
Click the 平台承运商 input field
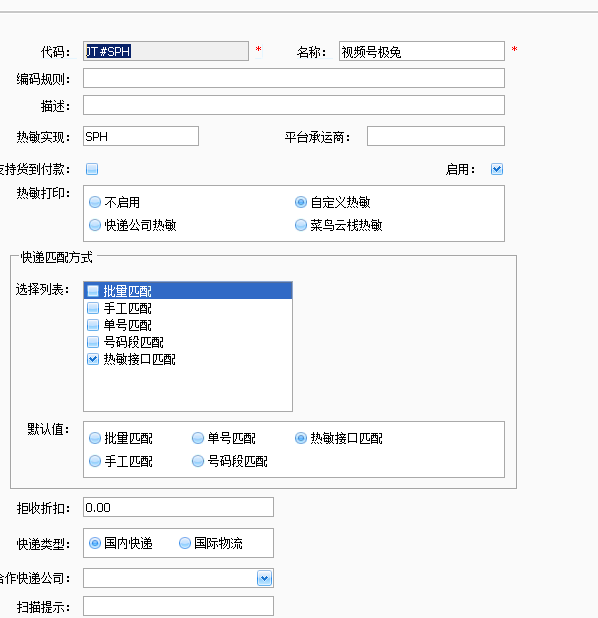pos(436,136)
